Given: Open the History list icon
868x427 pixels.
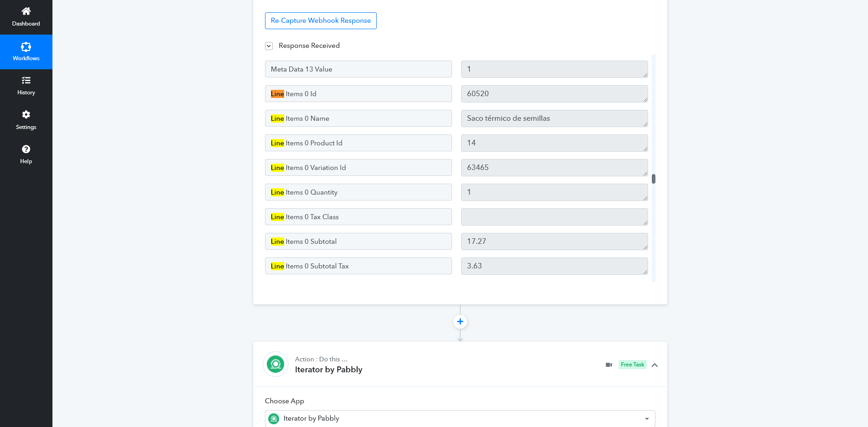Looking at the screenshot, I should point(26,80).
